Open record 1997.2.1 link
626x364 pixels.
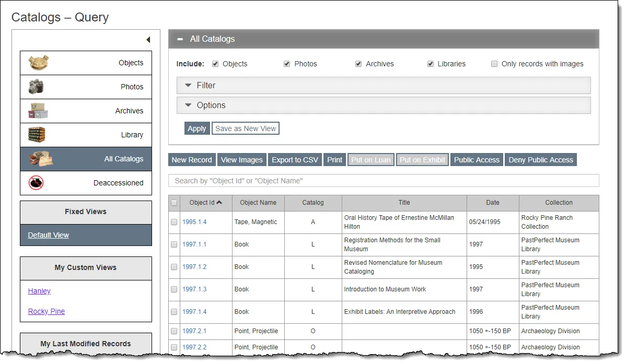(x=194, y=331)
